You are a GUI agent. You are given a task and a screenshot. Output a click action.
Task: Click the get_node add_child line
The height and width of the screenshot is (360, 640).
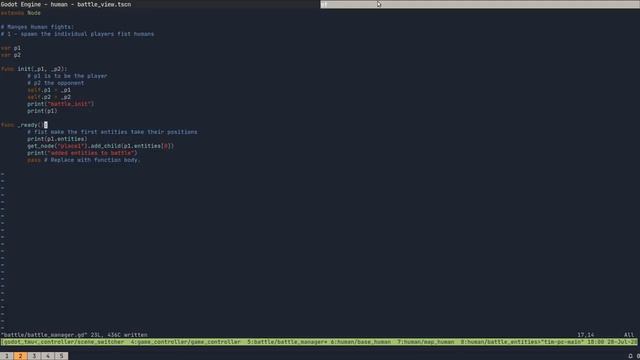[x=100, y=146]
